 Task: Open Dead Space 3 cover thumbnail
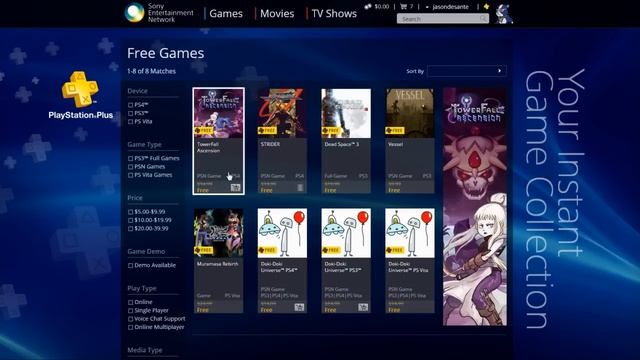coord(346,113)
